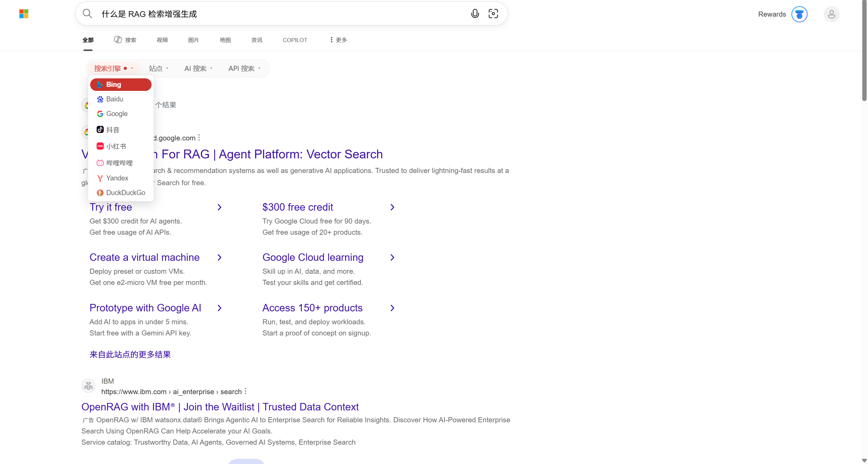The height and width of the screenshot is (464, 868).
Task: Choose Baidu in search engine list
Action: pyautogui.click(x=121, y=99)
